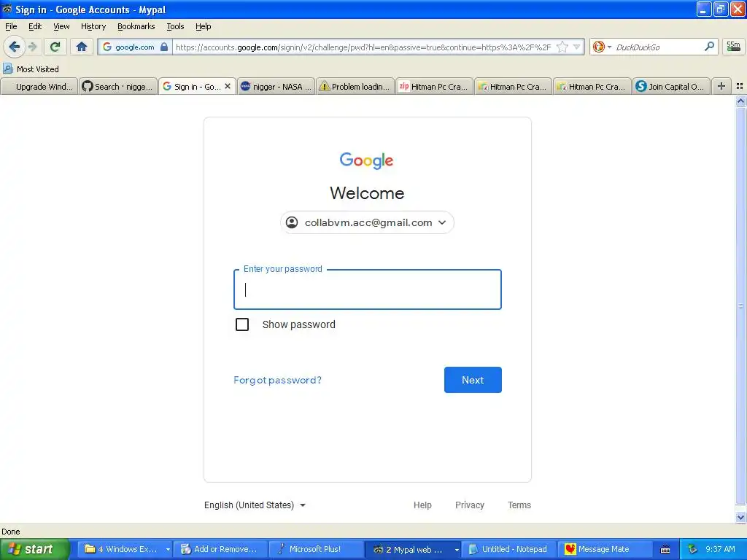The width and height of the screenshot is (747, 560).
Task: Open the View menu
Action: tap(61, 26)
